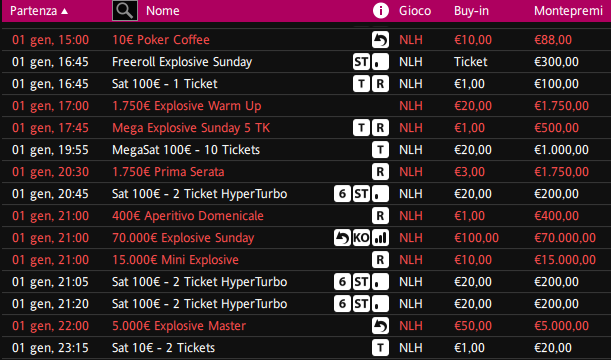Click 6-max icon on 20:45 HyperTurbo satellite
The width and height of the screenshot is (611, 360).
(342, 194)
